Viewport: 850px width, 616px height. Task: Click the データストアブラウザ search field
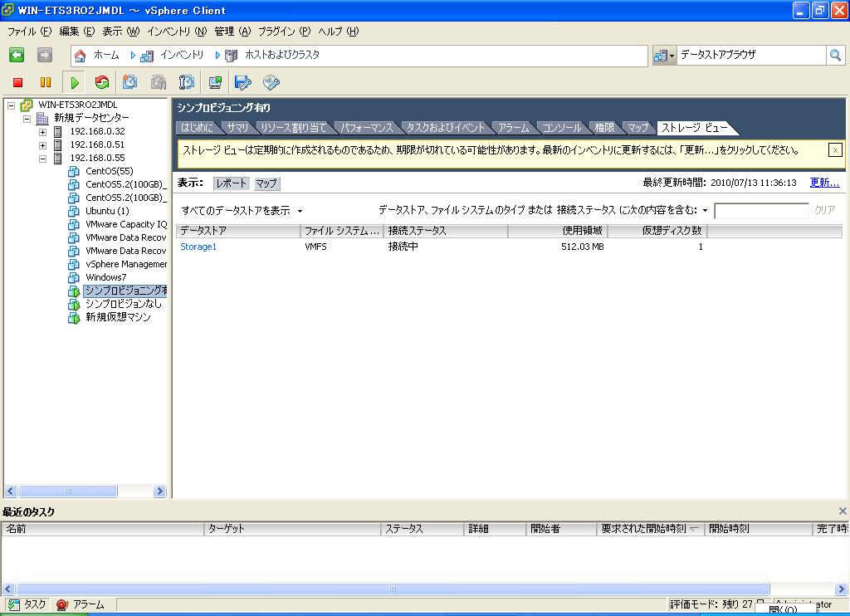point(751,55)
